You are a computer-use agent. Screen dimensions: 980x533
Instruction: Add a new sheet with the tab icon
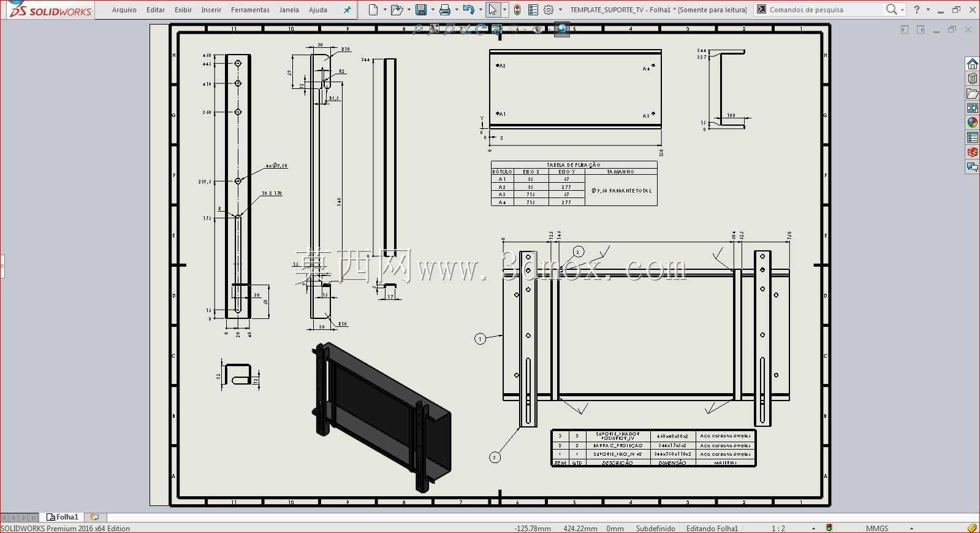94,517
